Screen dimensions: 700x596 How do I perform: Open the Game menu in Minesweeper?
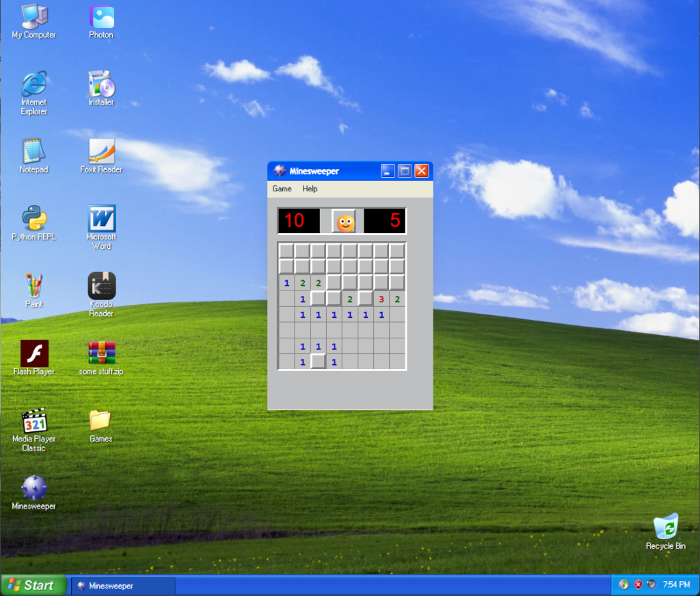(282, 189)
